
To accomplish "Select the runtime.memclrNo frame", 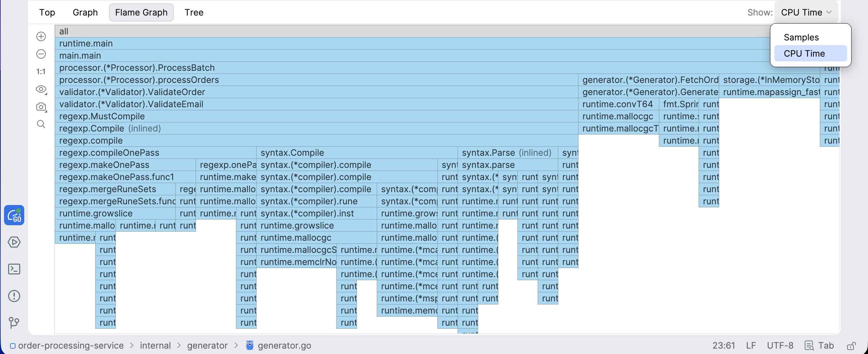I will point(297,262).
